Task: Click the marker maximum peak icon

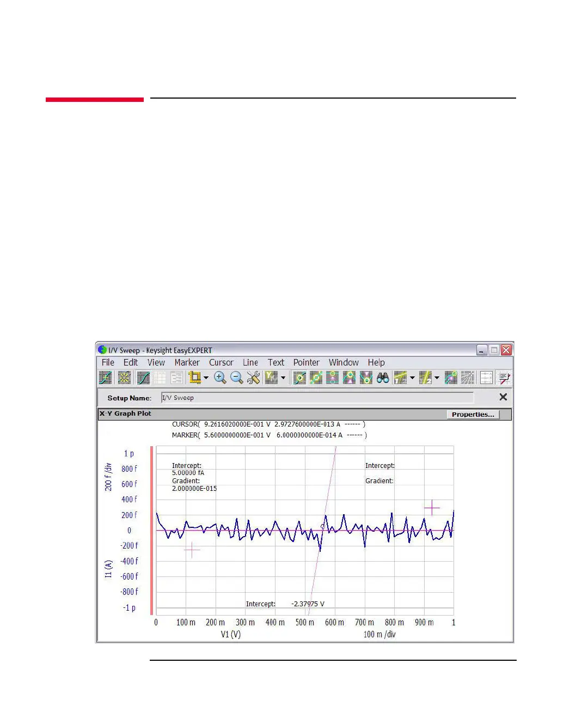Action: pyautogui.click(x=350, y=378)
